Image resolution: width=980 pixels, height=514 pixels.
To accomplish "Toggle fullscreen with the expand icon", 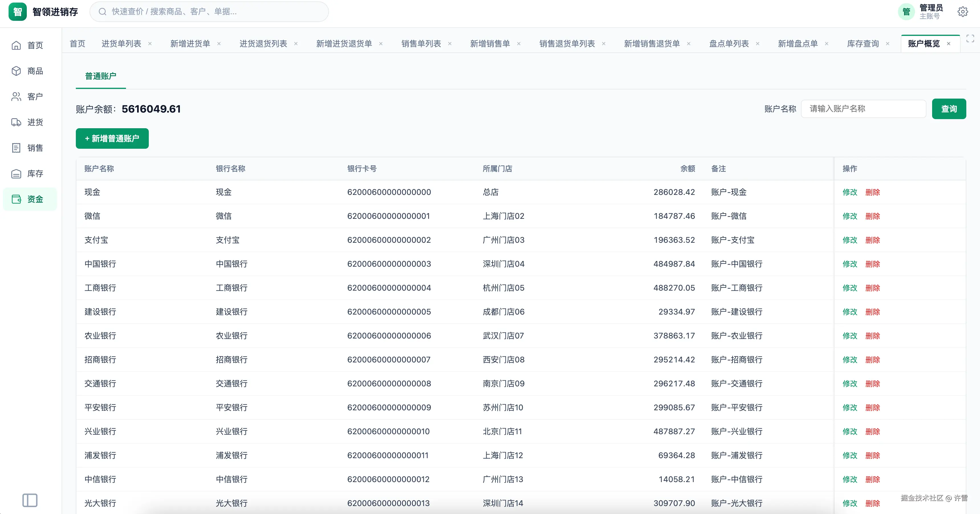I will click(x=970, y=38).
